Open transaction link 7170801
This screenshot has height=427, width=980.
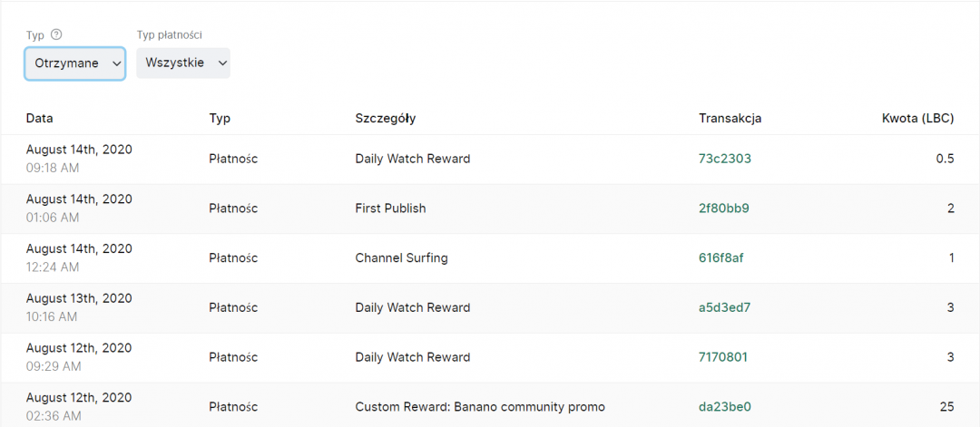723,357
